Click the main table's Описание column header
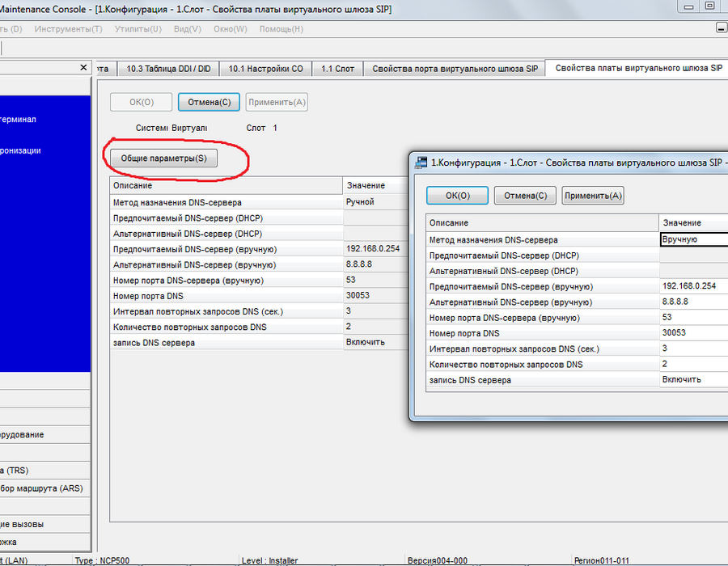 tap(226, 185)
